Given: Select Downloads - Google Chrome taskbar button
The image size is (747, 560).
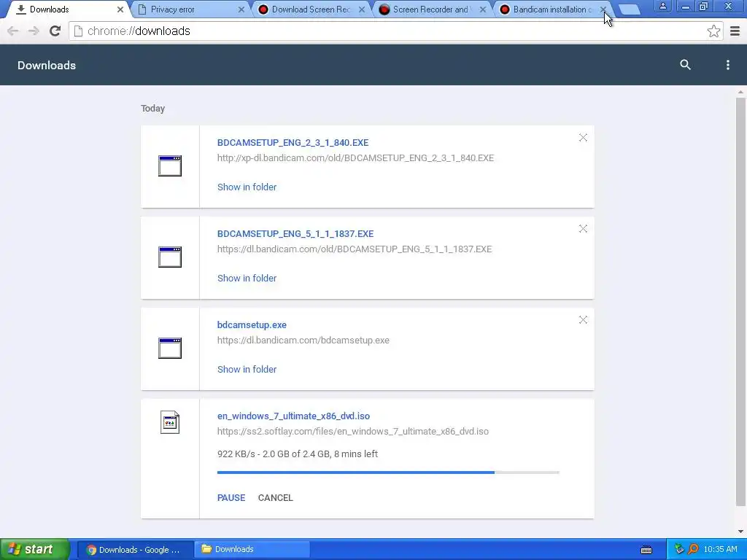Looking at the screenshot, I should pos(135,550).
